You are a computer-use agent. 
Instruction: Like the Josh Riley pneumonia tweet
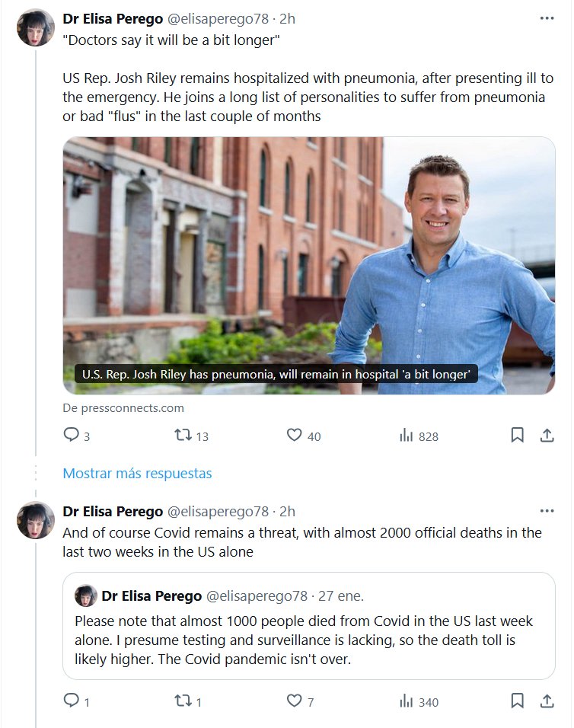295,436
